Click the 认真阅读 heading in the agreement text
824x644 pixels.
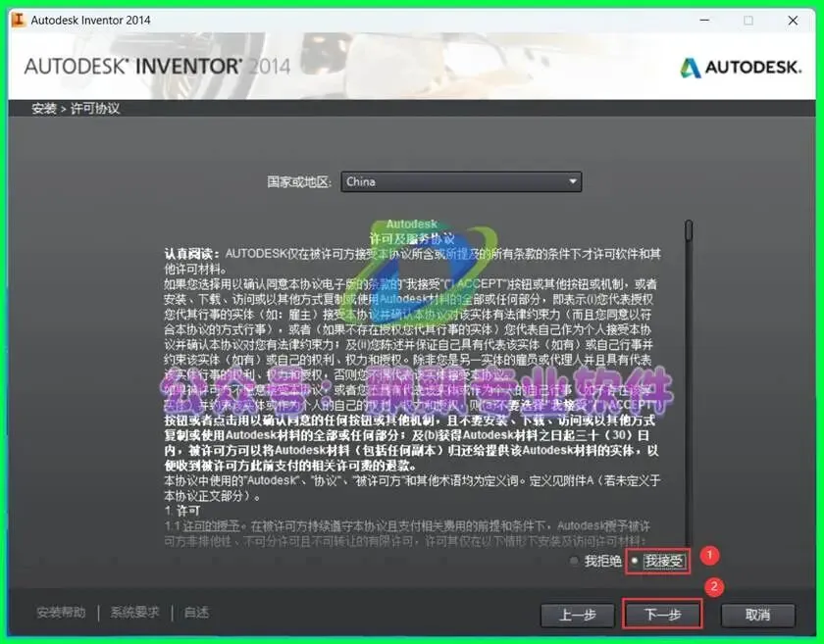point(192,254)
